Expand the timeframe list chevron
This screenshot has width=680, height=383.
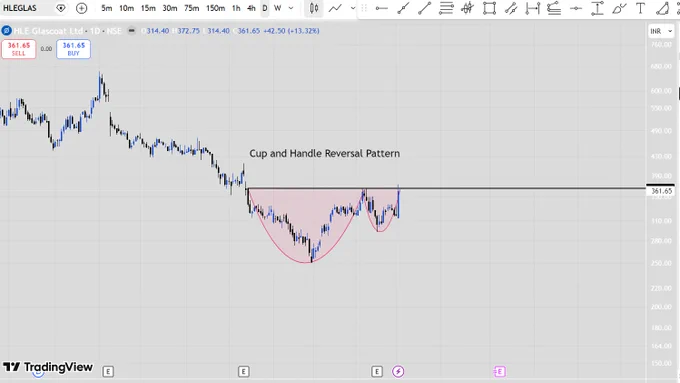(x=291, y=8)
